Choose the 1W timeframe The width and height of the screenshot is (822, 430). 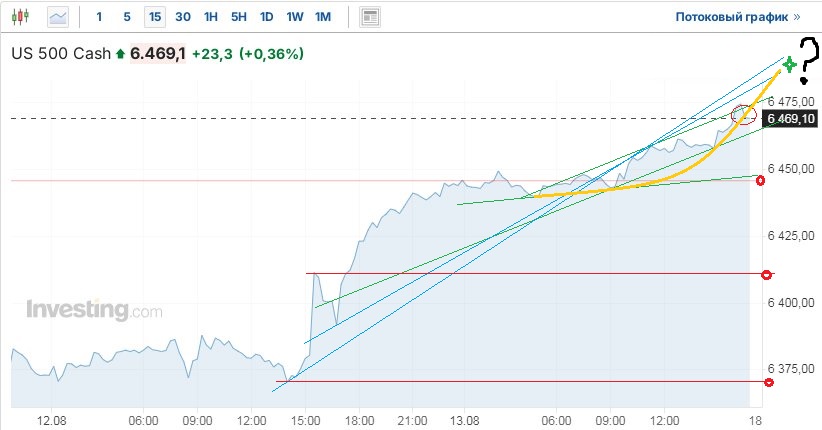coord(295,17)
